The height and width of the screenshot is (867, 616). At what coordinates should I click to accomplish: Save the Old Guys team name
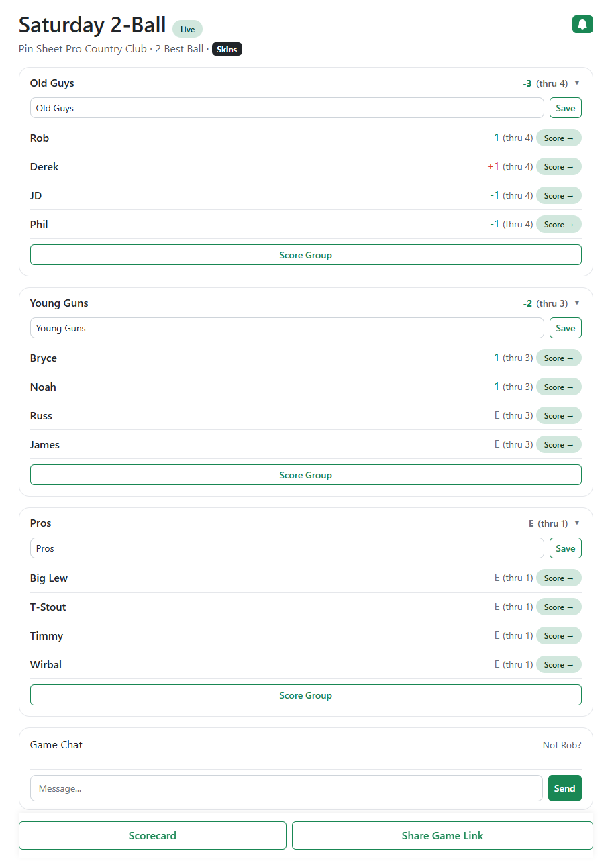click(565, 107)
